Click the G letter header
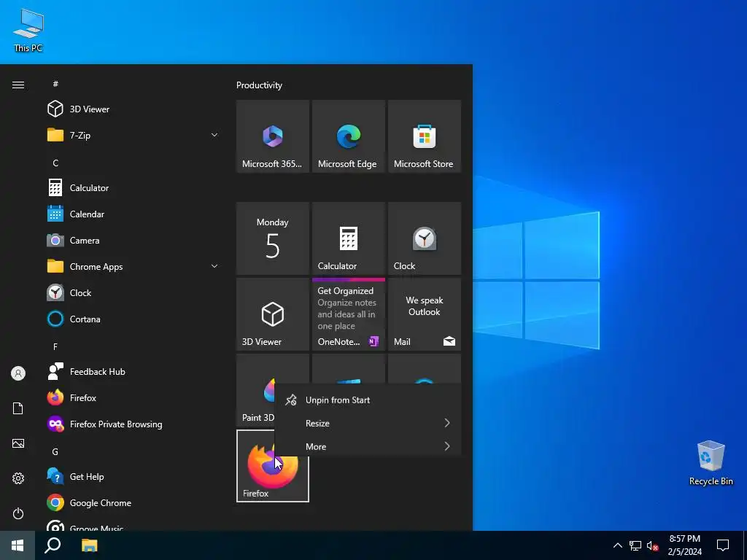This screenshot has height=560, width=747. [55, 451]
